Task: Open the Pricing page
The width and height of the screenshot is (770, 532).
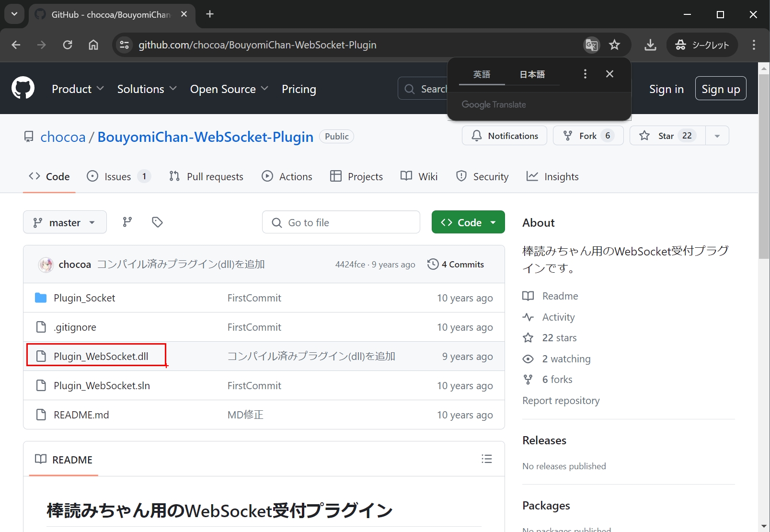Action: [299, 89]
